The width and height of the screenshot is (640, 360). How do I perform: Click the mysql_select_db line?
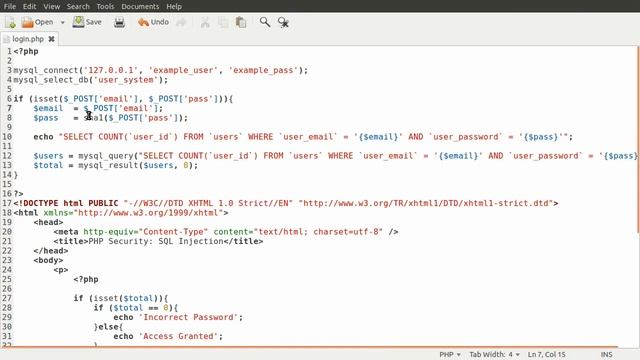pos(91,80)
